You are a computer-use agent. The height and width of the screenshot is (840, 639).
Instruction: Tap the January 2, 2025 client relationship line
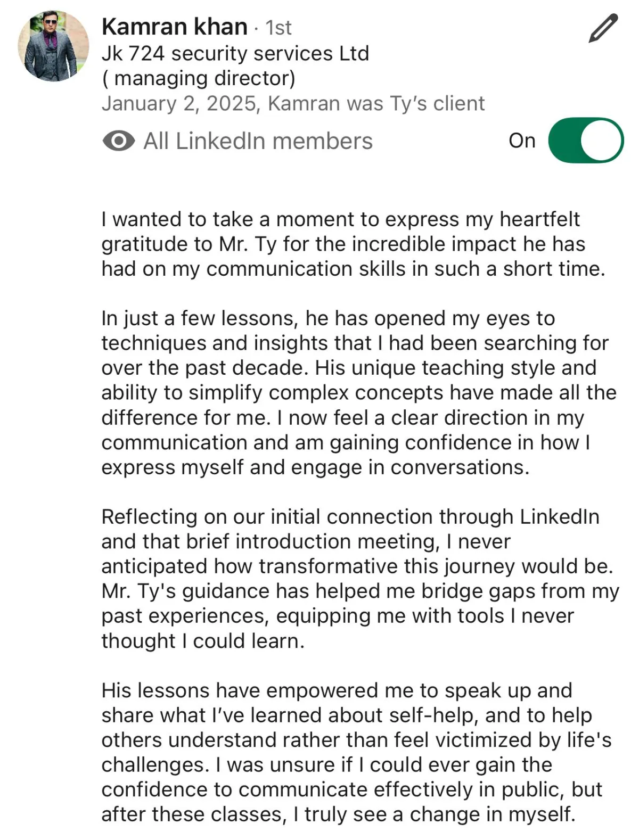pyautogui.click(x=293, y=103)
